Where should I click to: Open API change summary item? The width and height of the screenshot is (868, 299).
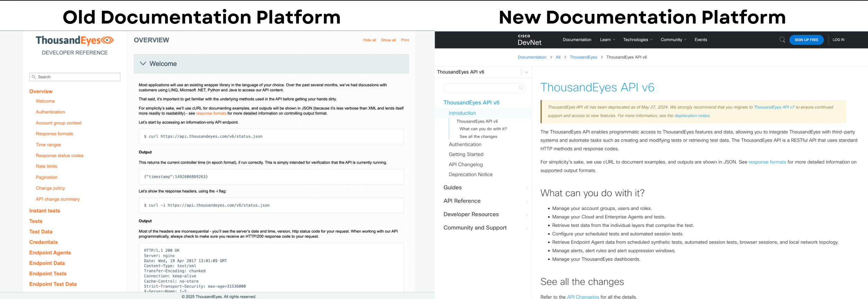pyautogui.click(x=57, y=199)
